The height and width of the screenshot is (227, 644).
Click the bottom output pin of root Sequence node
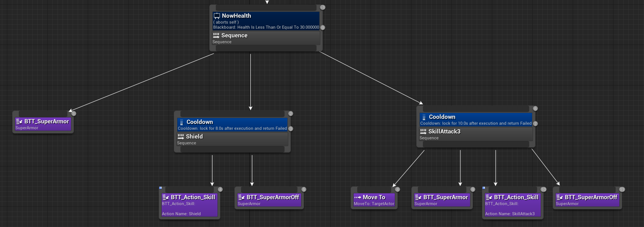click(266, 48)
